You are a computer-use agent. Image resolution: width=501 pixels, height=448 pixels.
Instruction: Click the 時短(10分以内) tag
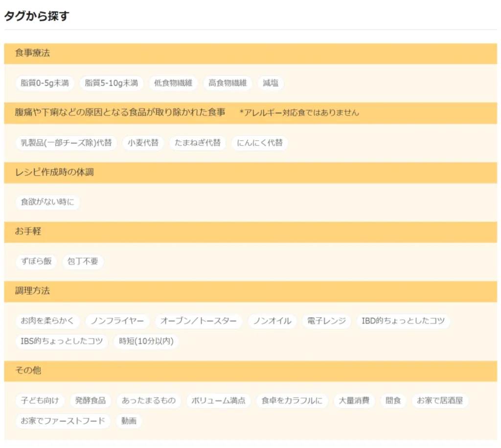point(146,341)
